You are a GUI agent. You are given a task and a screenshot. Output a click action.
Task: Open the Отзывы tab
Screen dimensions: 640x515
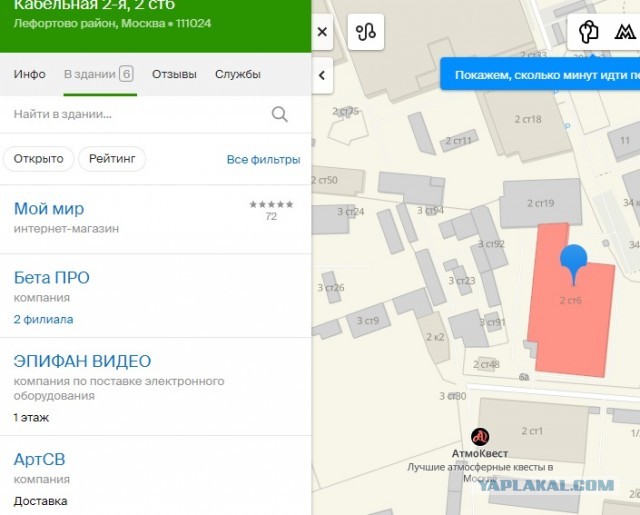point(174,74)
